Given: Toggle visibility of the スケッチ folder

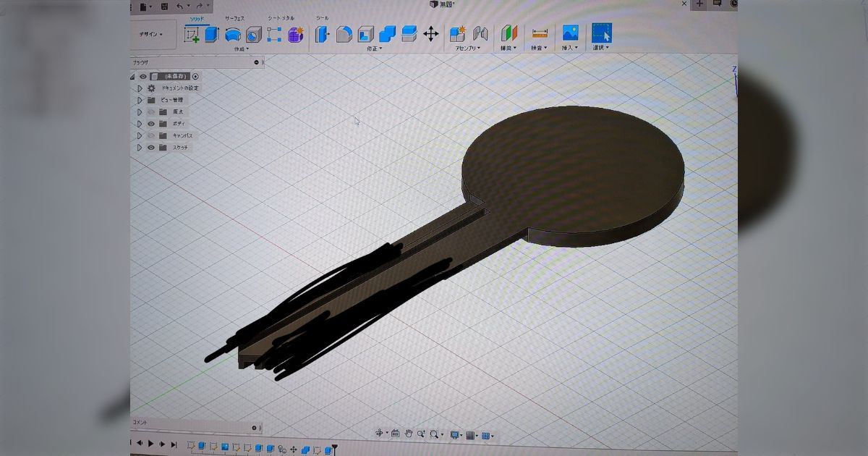Looking at the screenshot, I should (151, 148).
